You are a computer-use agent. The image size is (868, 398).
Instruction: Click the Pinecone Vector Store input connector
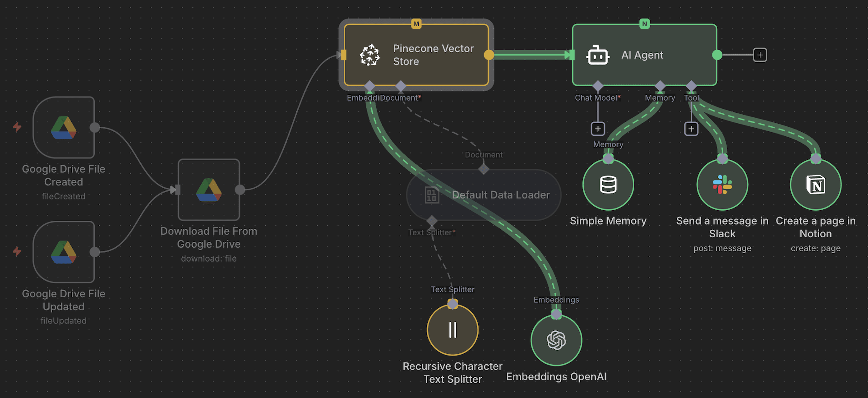[x=344, y=55]
